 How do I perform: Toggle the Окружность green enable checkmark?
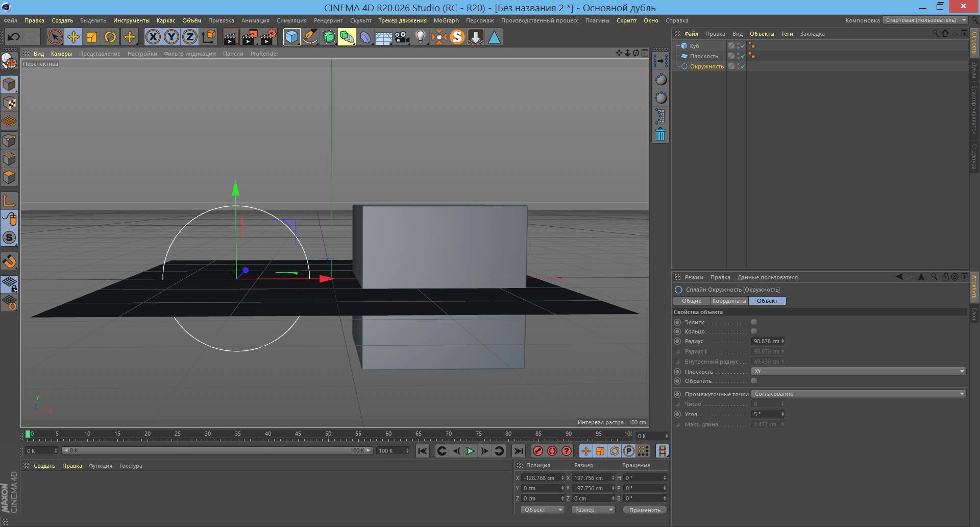click(743, 66)
